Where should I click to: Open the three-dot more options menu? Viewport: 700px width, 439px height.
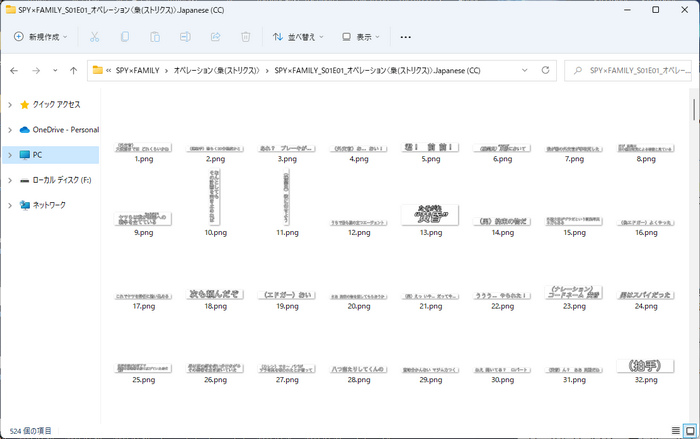click(x=405, y=37)
